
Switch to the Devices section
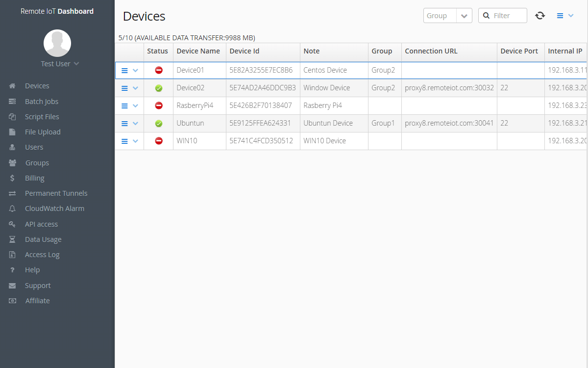(37, 85)
